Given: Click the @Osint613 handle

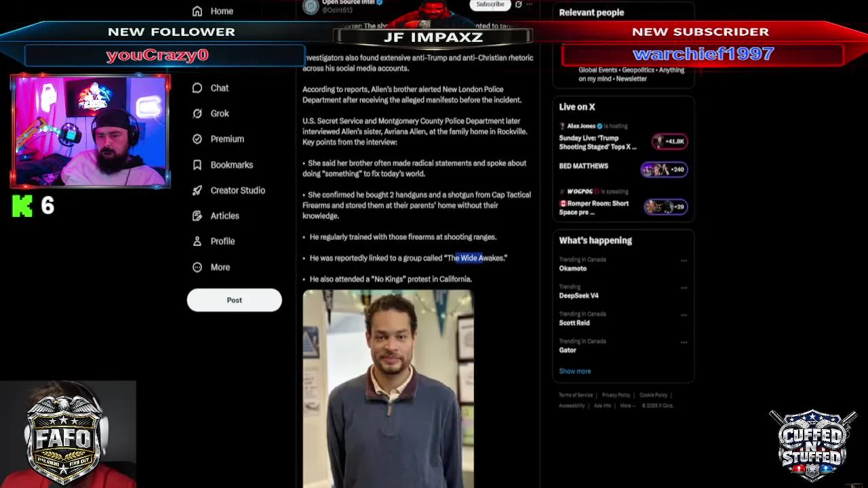Looking at the screenshot, I should 337,10.
